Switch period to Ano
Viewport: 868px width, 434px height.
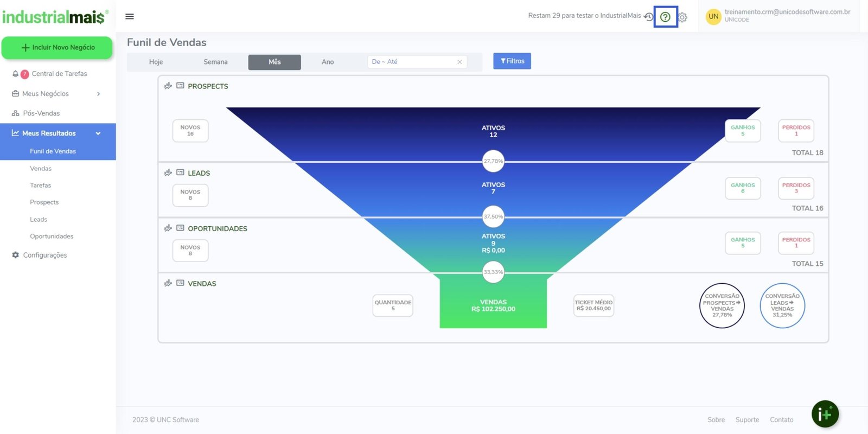pyautogui.click(x=328, y=62)
